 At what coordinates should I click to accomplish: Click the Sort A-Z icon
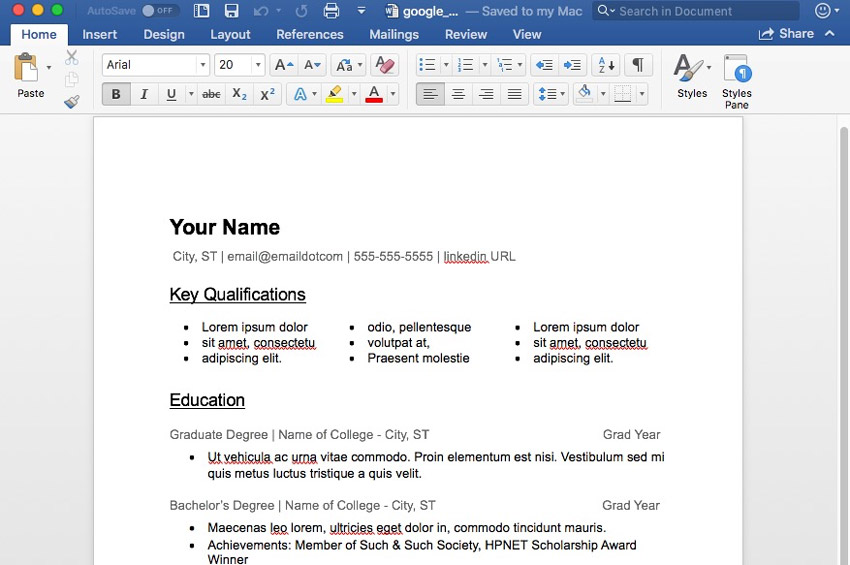[606, 65]
